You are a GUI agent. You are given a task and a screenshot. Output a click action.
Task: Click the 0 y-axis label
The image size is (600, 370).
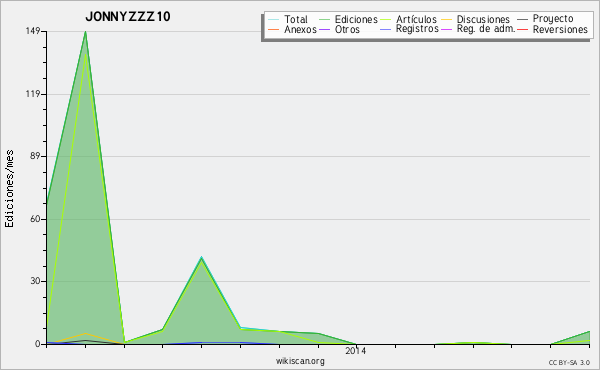38,344
